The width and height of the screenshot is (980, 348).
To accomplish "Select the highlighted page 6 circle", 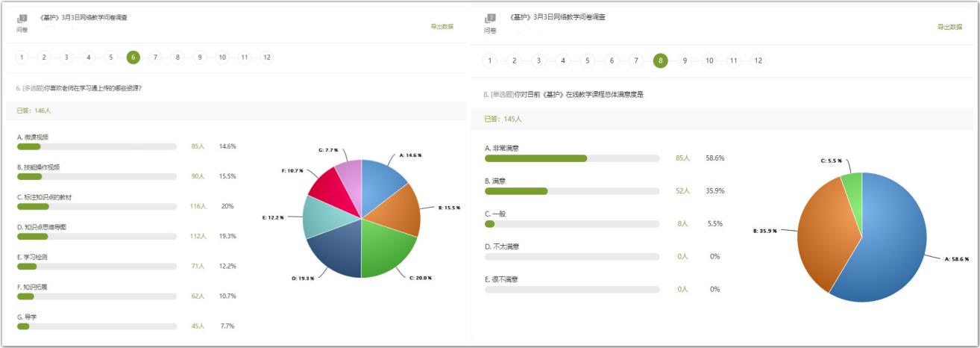I will pyautogui.click(x=133, y=57).
